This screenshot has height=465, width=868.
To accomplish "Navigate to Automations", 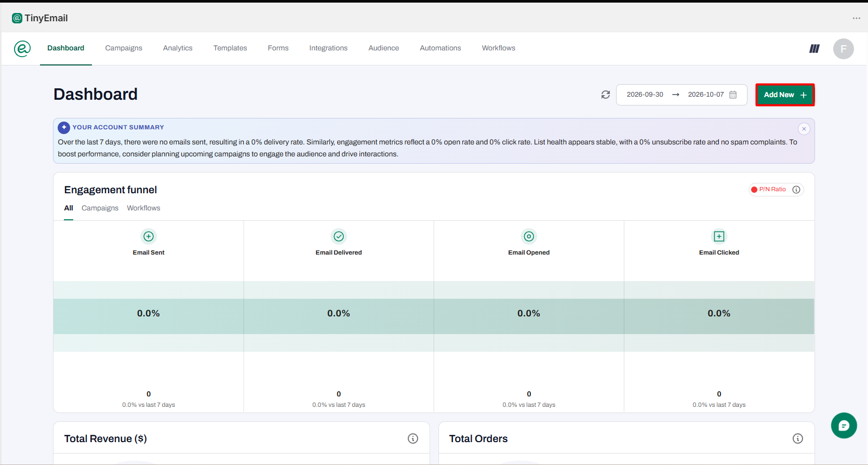I will pos(440,48).
